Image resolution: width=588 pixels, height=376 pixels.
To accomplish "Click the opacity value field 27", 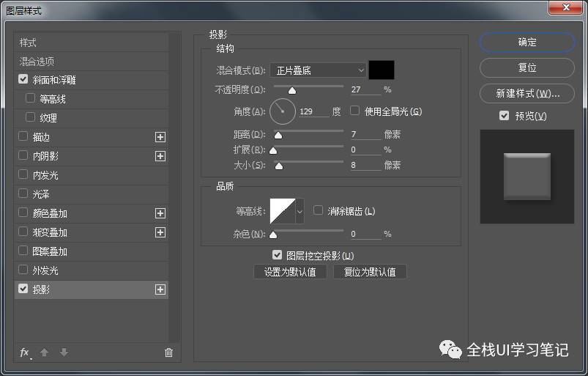I will point(365,89).
